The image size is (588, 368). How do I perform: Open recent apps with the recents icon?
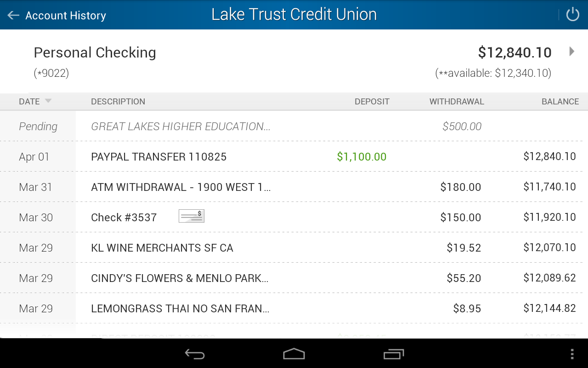pyautogui.click(x=393, y=354)
